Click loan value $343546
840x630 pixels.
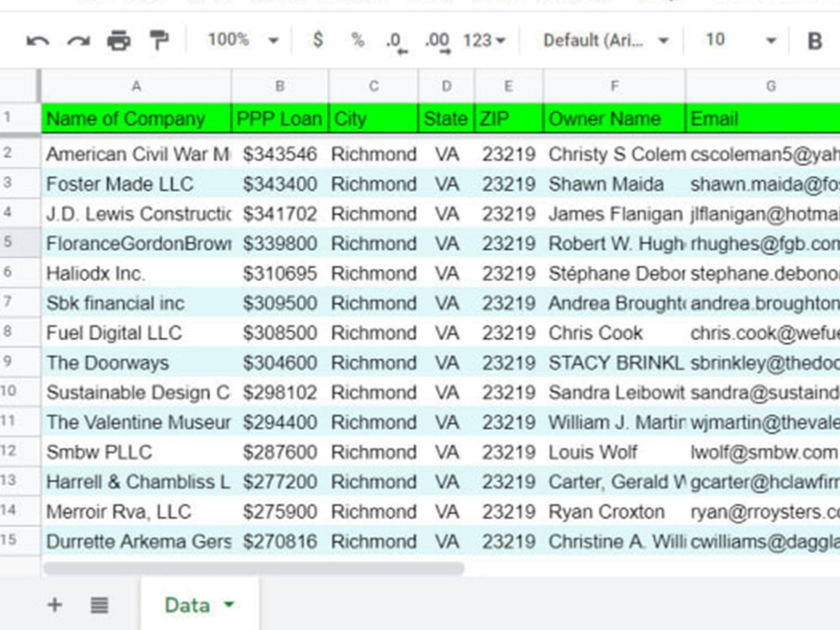[281, 155]
